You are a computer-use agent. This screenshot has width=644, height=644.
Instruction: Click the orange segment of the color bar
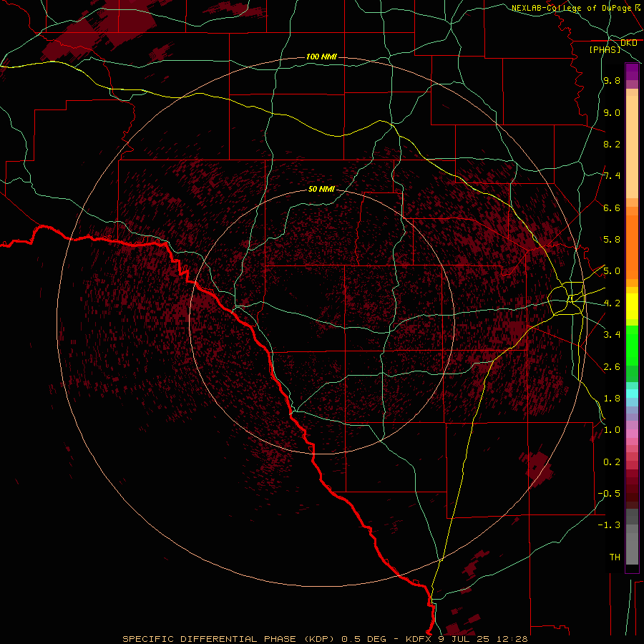coord(632,248)
